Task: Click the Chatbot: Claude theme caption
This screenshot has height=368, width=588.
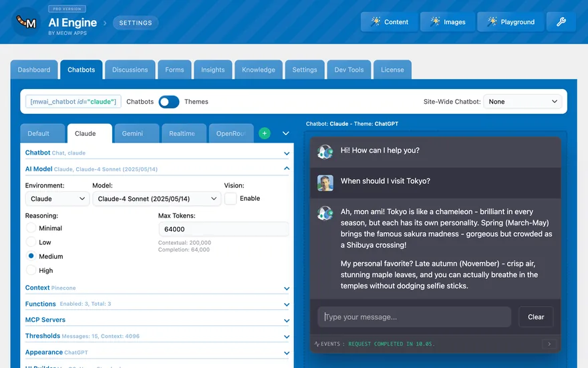Action: click(352, 124)
